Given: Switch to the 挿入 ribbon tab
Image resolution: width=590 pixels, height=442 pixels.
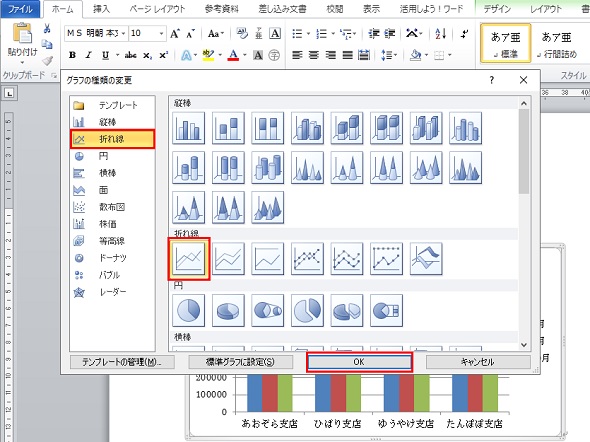Looking at the screenshot, I should point(102,9).
